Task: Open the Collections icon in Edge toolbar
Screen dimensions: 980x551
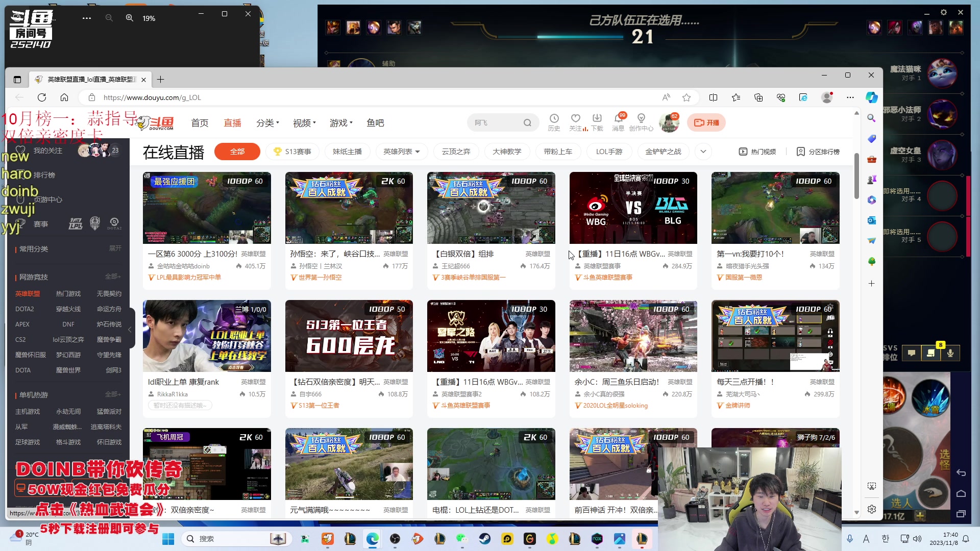Action: (x=758, y=97)
